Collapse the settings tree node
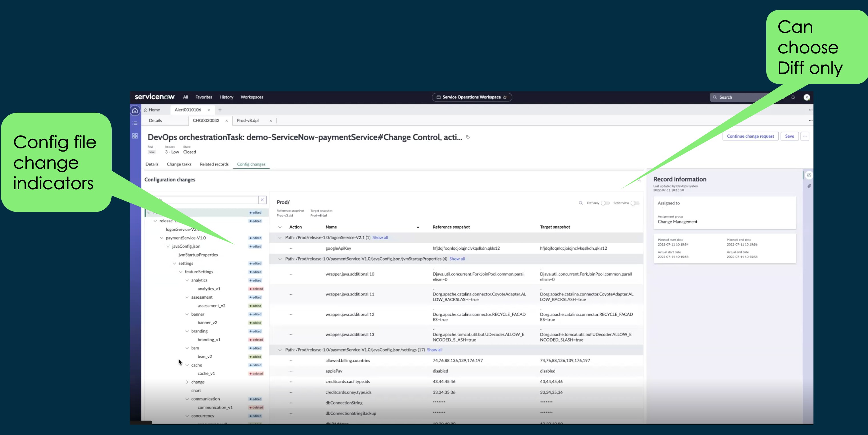The width and height of the screenshot is (868, 435). click(x=174, y=263)
